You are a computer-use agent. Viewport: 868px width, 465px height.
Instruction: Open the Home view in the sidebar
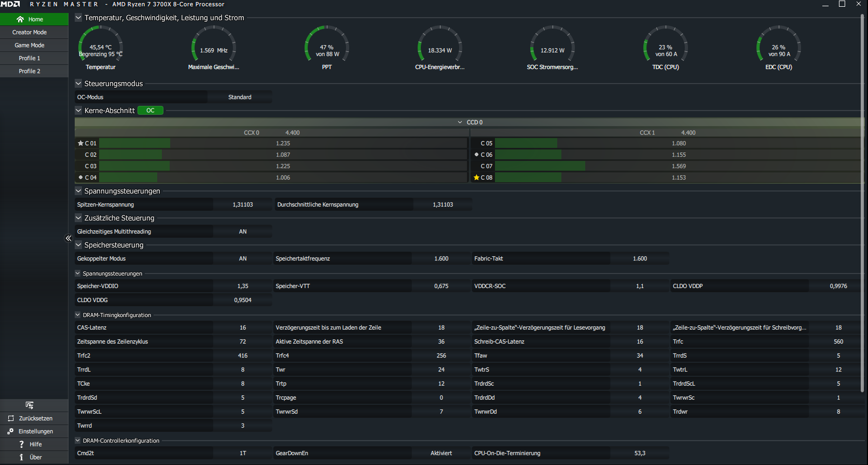pyautogui.click(x=34, y=19)
